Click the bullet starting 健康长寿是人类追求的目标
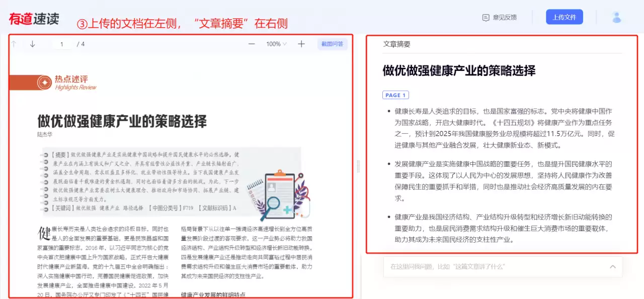Image resolution: width=644 pixels, height=299 pixels. 504,128
